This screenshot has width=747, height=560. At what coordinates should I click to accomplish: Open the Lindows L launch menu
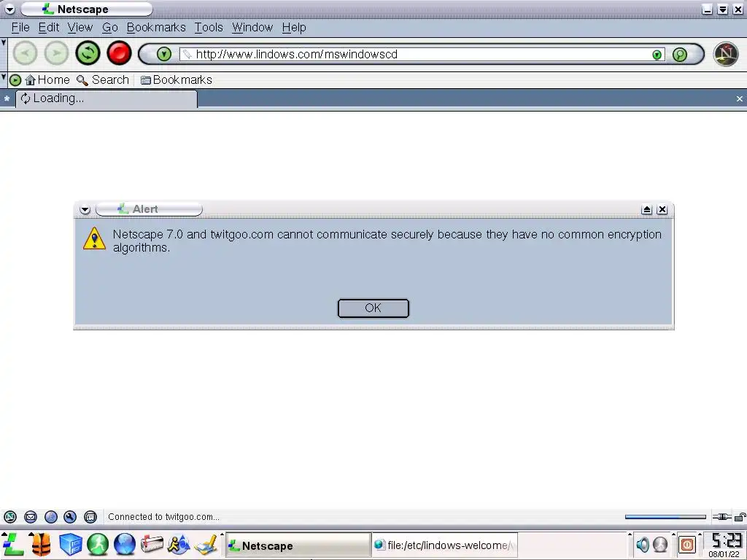(x=13, y=544)
